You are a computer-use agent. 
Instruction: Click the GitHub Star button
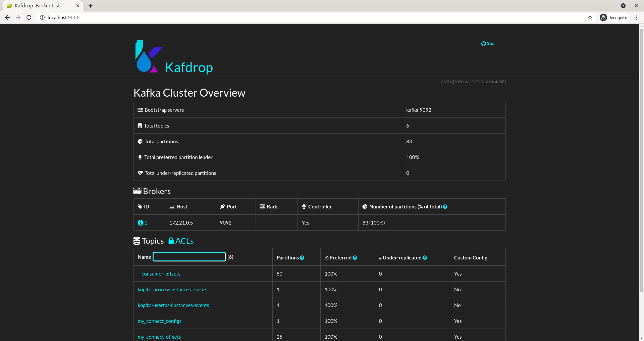coord(488,44)
